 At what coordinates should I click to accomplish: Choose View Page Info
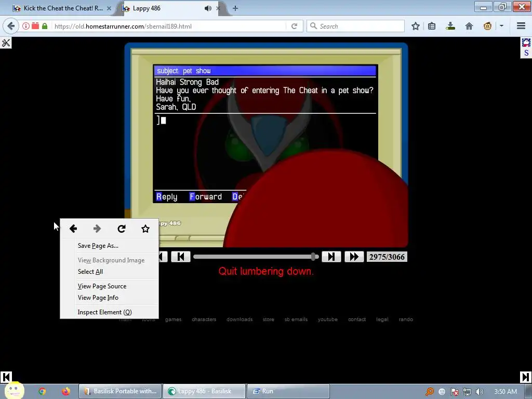[x=109, y=298]
